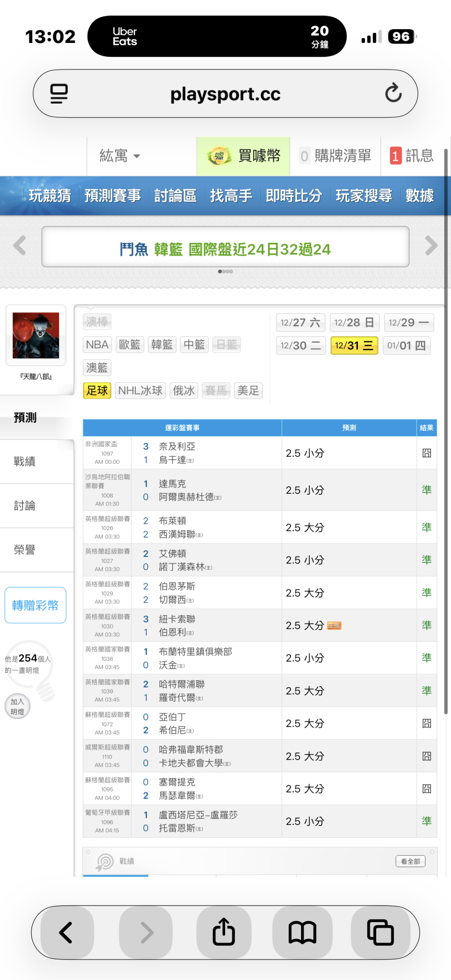Tap the Safari page reload icon
Viewport: 451px width, 980px height.
point(393,93)
